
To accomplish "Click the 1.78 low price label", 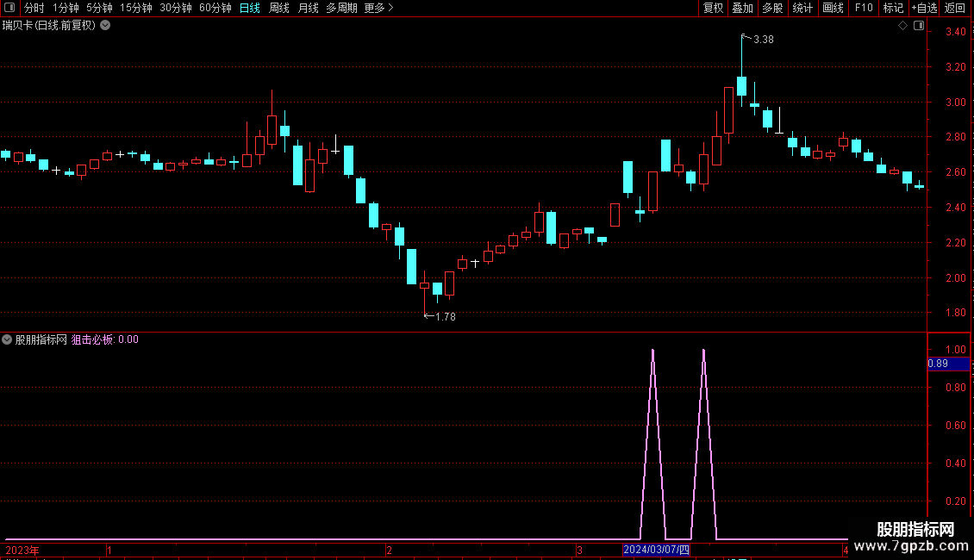I will (x=446, y=317).
